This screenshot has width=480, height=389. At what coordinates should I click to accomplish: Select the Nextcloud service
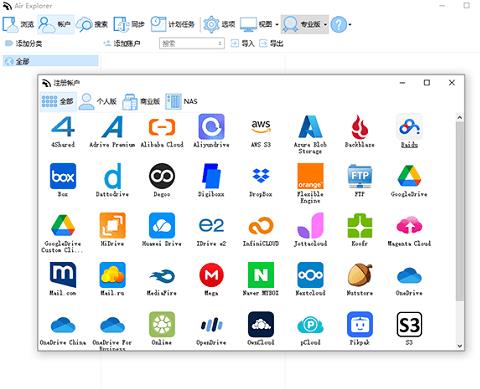[x=310, y=279]
